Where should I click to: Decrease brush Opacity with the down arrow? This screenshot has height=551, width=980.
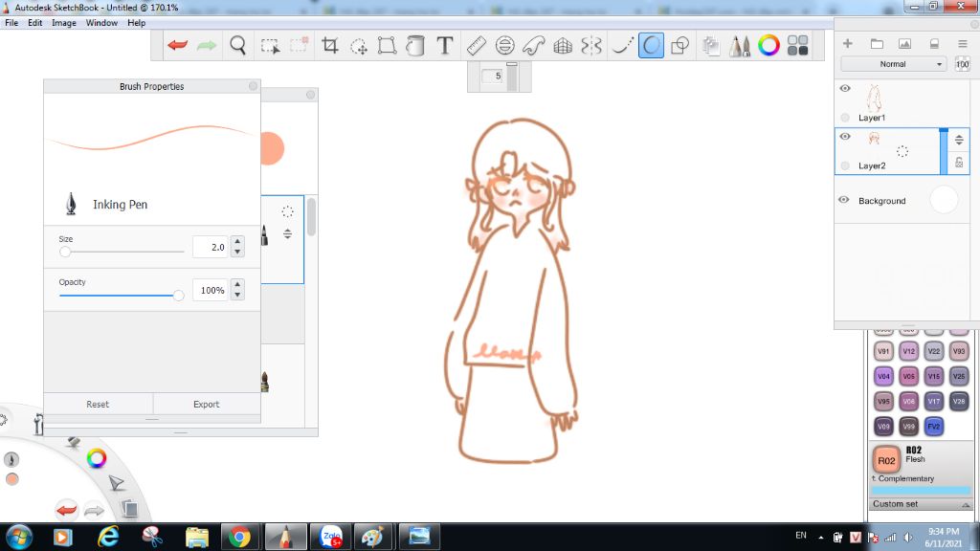click(237, 295)
